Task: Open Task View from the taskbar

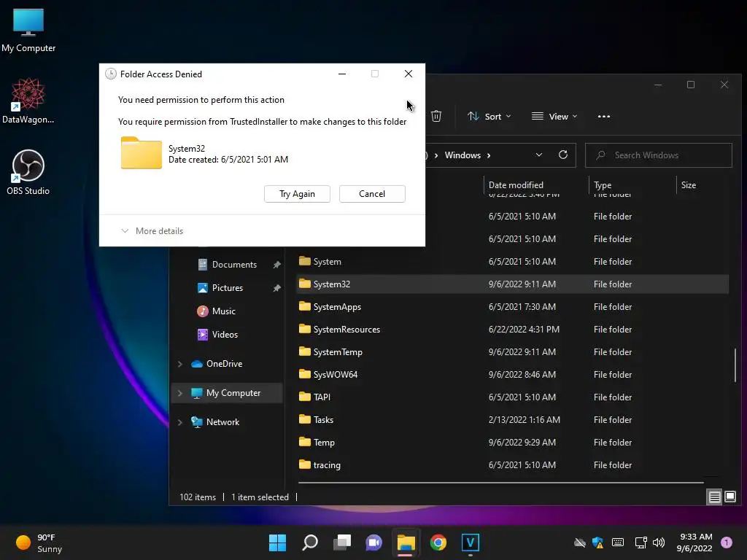Action: tap(342, 542)
